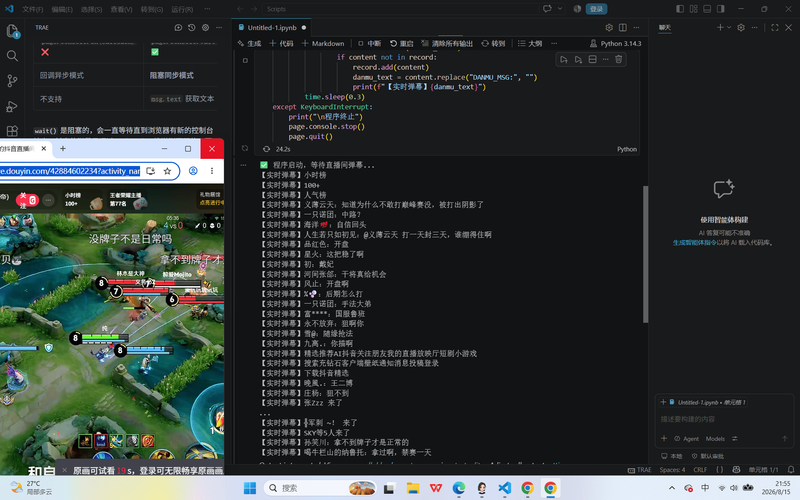Open File Explorer from the taskbar
The height and width of the screenshot is (500, 800).
[413, 488]
